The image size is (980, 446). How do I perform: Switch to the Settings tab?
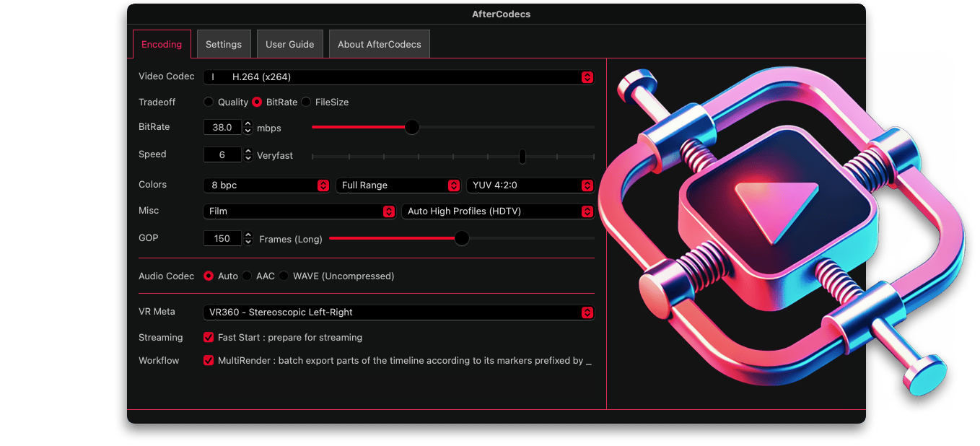pyautogui.click(x=224, y=45)
